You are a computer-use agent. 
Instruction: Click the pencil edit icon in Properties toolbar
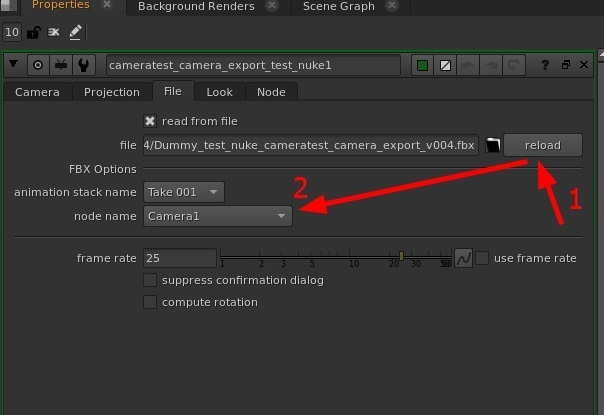[x=75, y=32]
